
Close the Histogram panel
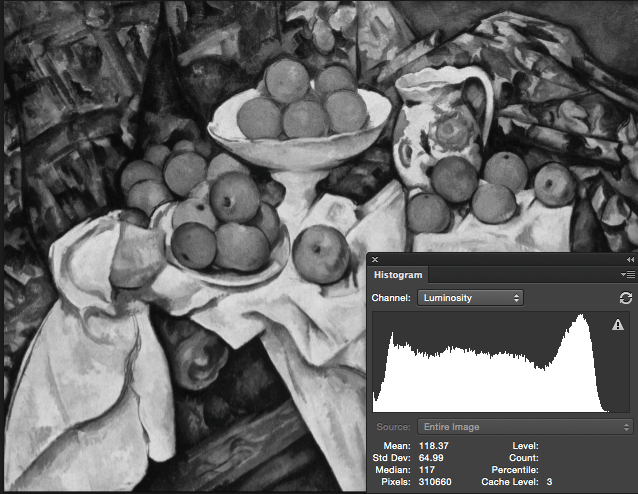tap(375, 260)
